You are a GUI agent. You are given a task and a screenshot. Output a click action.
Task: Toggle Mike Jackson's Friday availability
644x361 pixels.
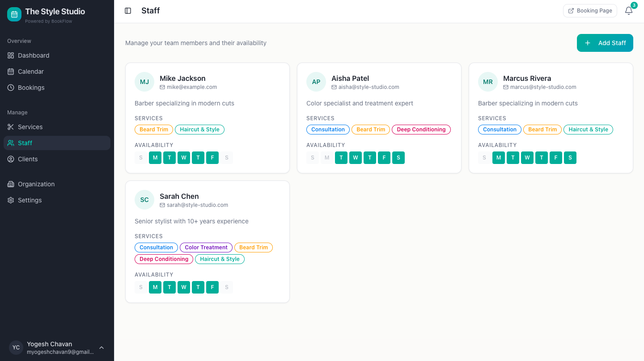pyautogui.click(x=212, y=158)
